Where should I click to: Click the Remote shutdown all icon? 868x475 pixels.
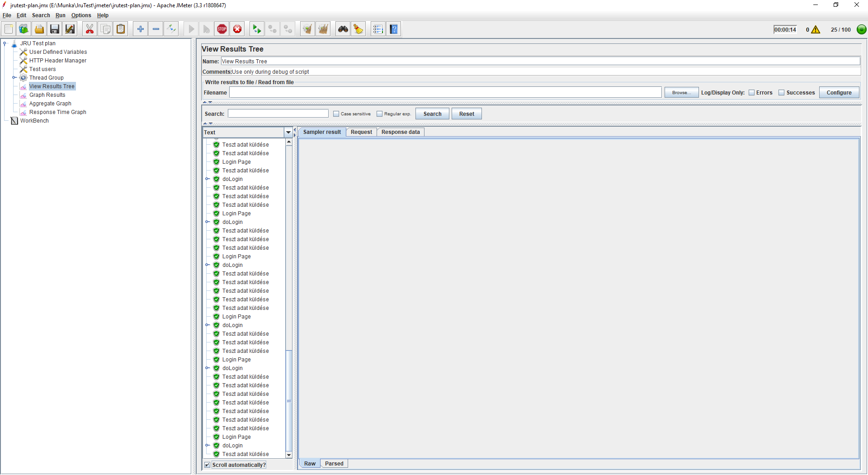click(288, 29)
